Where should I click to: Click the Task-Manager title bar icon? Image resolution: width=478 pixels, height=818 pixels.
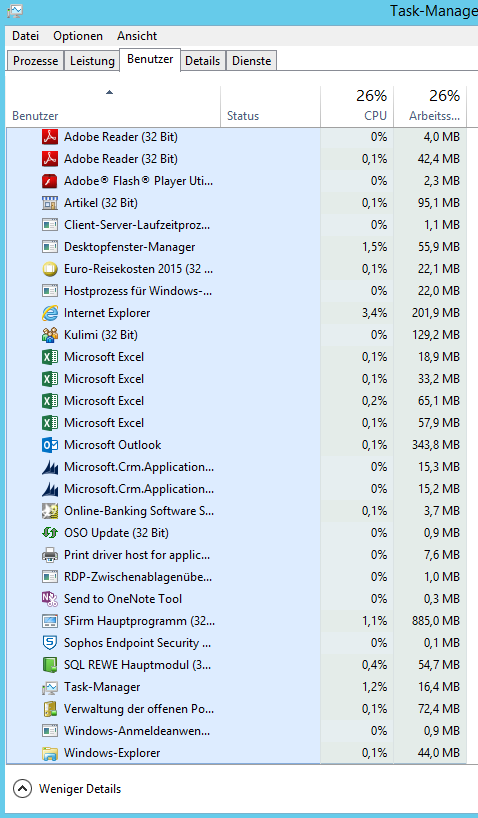(x=15, y=11)
